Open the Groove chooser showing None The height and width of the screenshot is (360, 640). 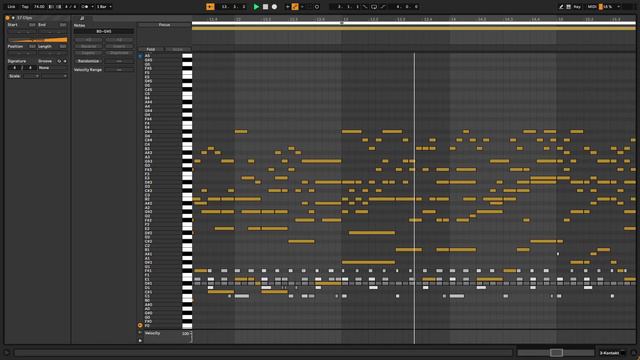[53, 68]
